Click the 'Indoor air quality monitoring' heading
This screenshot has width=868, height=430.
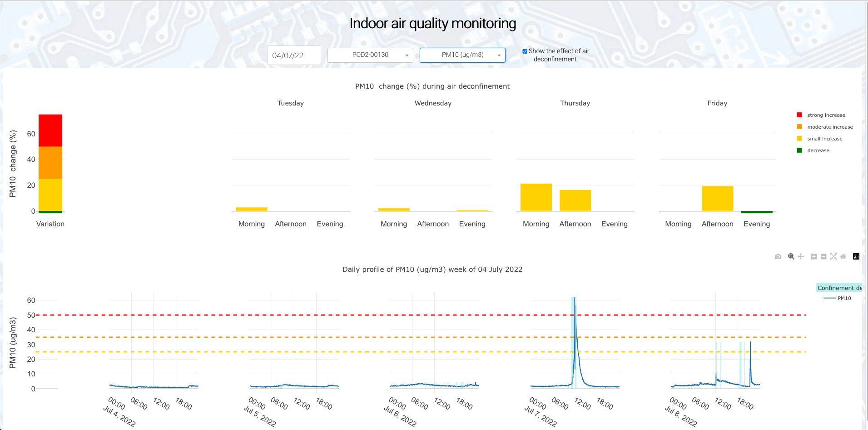pyautogui.click(x=433, y=23)
